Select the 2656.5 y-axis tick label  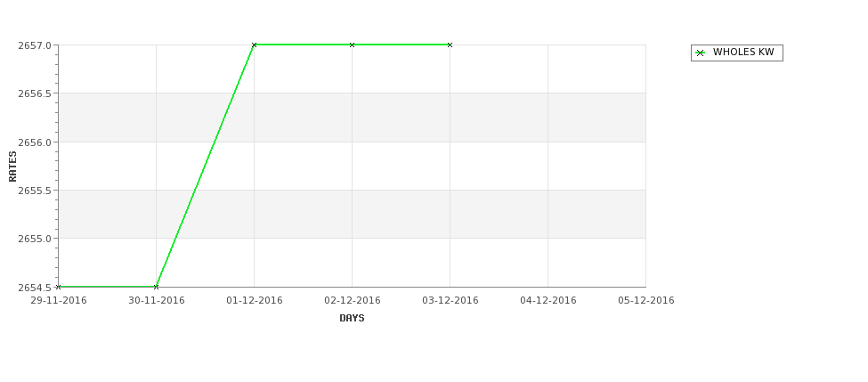tap(35, 93)
